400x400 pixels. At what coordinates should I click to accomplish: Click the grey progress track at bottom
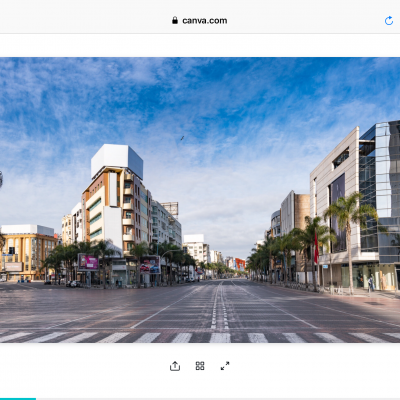coord(218,399)
